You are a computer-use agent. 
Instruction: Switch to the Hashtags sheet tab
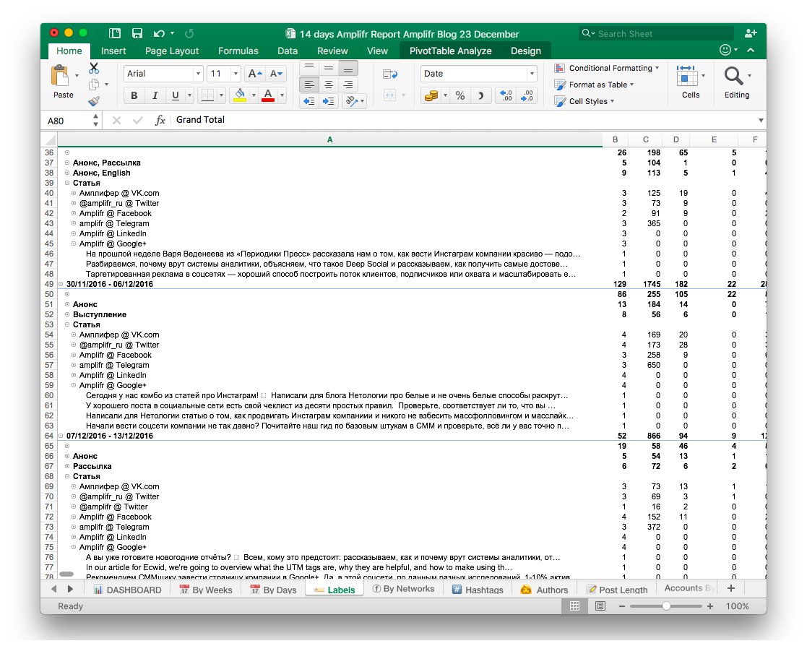(x=478, y=590)
